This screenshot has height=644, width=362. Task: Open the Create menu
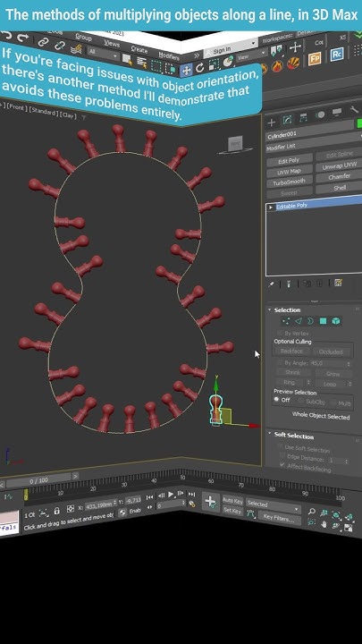click(x=139, y=50)
